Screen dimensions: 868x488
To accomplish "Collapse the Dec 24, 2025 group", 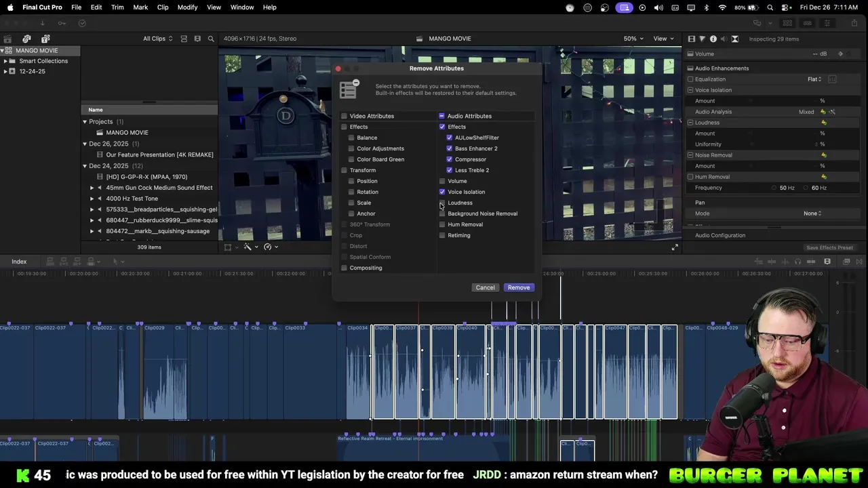I will pos(85,166).
